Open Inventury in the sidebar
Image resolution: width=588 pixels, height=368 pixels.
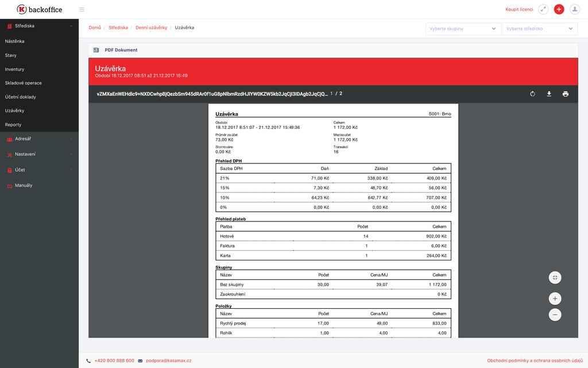tap(14, 69)
